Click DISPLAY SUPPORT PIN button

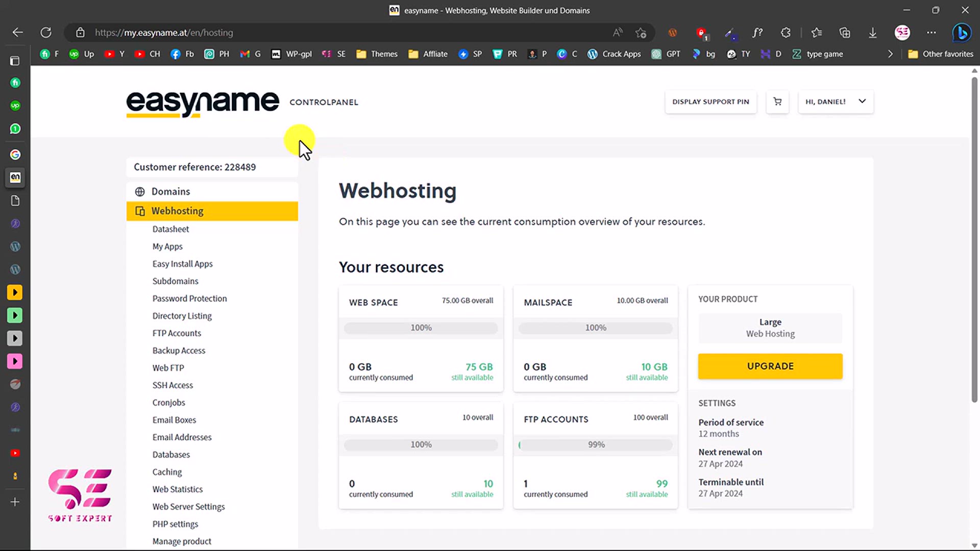(x=710, y=102)
